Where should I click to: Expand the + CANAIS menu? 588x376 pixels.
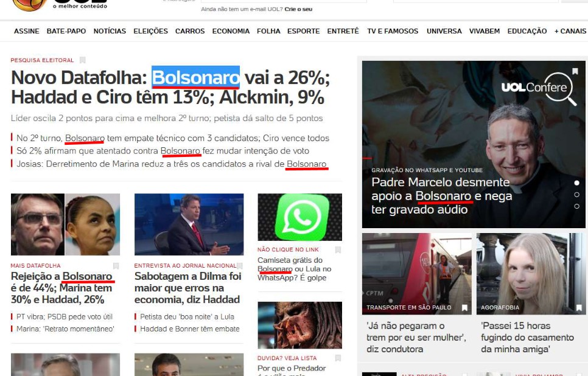[x=570, y=31]
